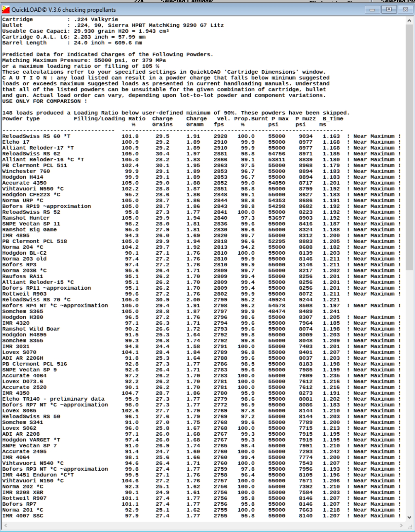The width and height of the screenshot is (415, 532).
Task: Select SNPE Vectan SP 11 entry
Action: click(201, 224)
